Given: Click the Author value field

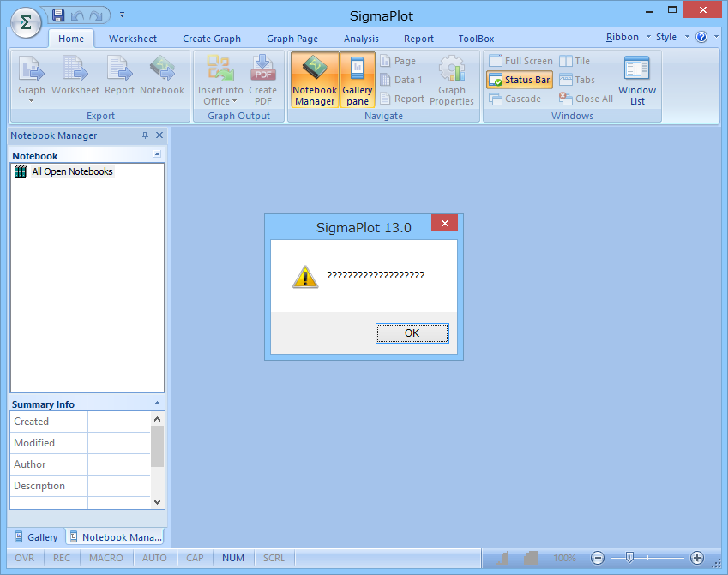Looking at the screenshot, I should point(119,464).
